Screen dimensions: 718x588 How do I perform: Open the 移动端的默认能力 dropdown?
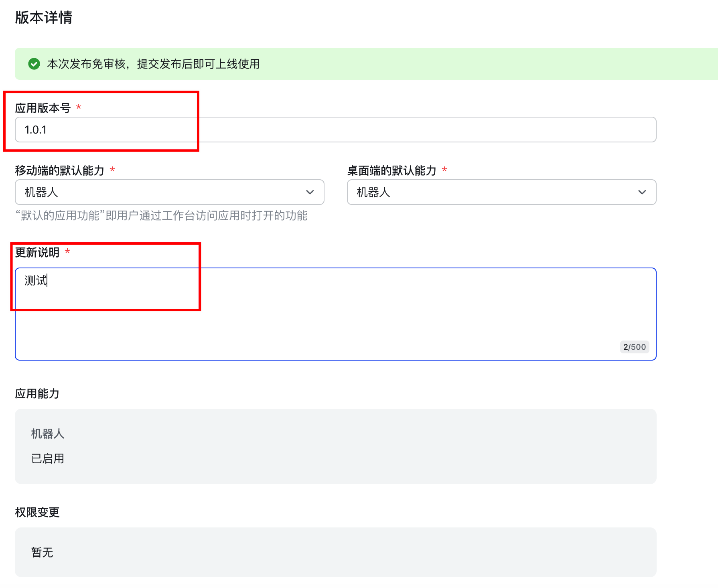click(169, 192)
